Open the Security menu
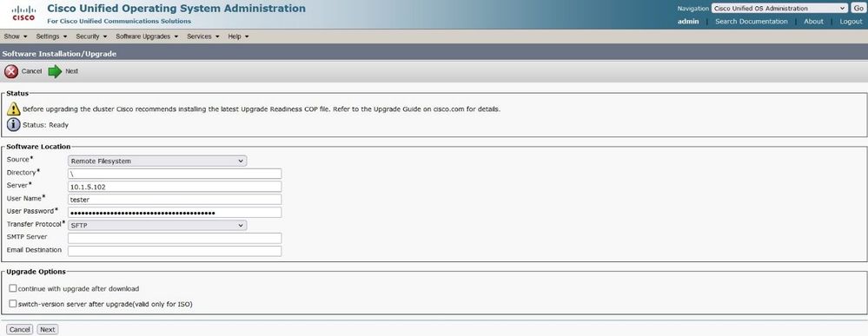 tap(91, 36)
